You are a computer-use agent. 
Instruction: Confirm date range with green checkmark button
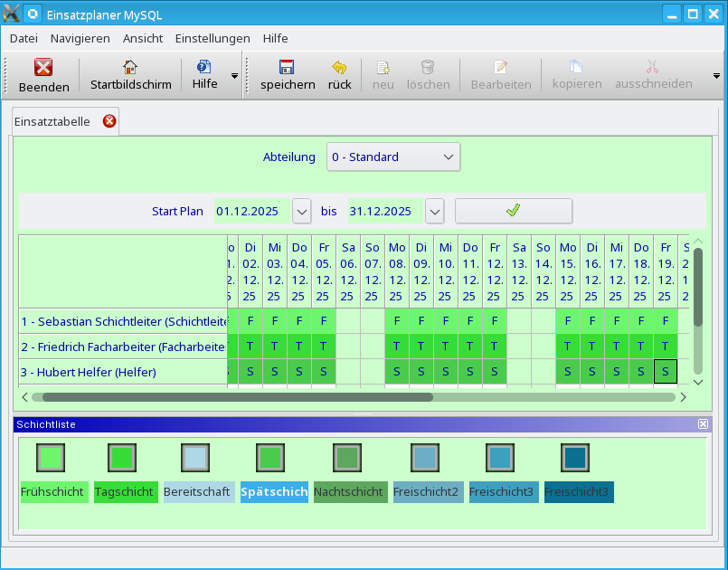[513, 211]
